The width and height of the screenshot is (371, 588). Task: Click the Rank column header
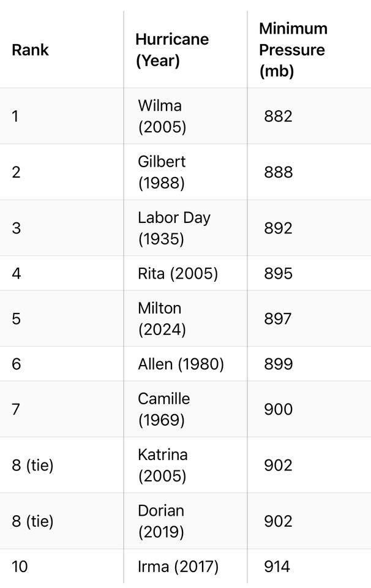pyautogui.click(x=30, y=50)
